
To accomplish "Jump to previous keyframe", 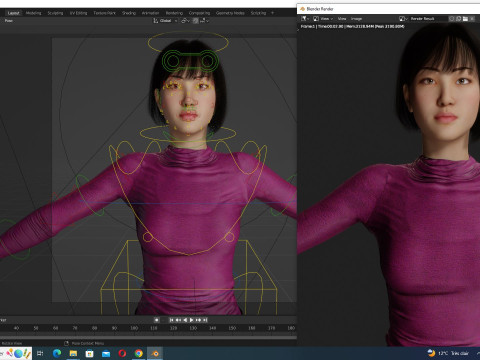I will coord(178,320).
